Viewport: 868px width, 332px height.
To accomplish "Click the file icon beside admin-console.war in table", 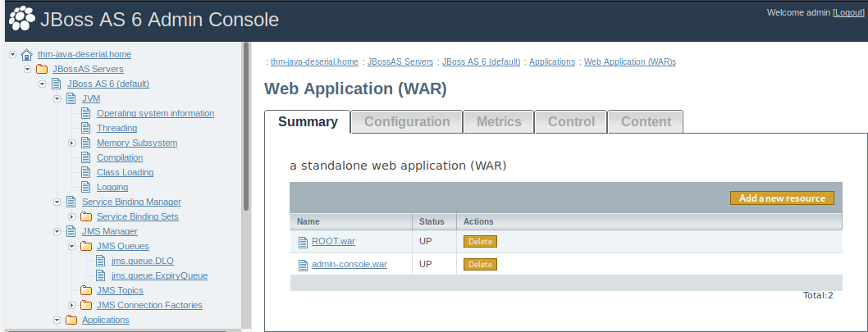I will point(303,265).
